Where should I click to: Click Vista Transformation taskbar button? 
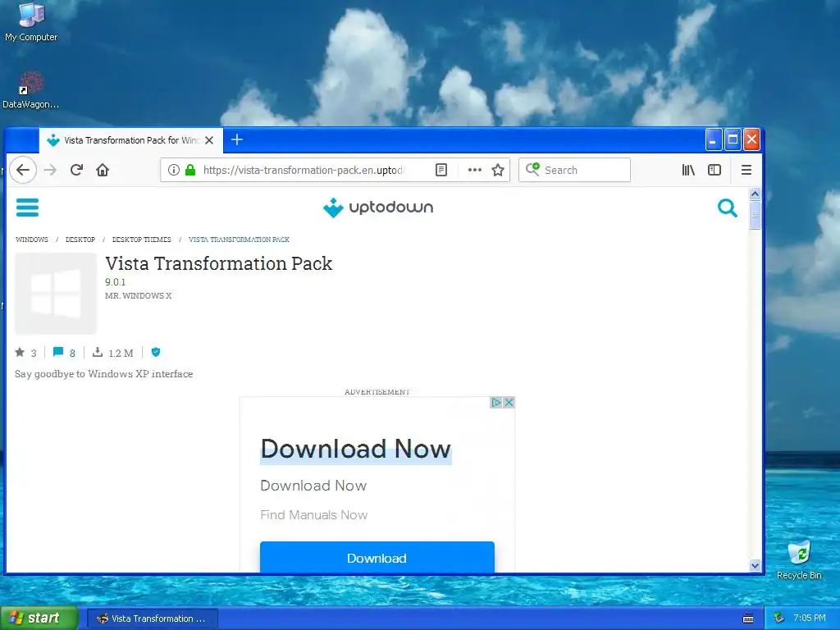(x=152, y=619)
